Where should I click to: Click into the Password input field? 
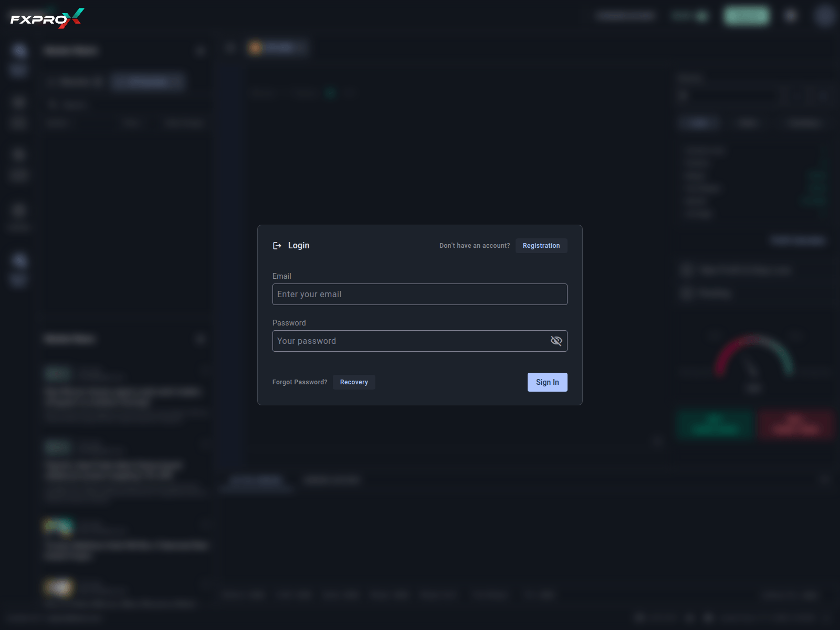(409, 341)
